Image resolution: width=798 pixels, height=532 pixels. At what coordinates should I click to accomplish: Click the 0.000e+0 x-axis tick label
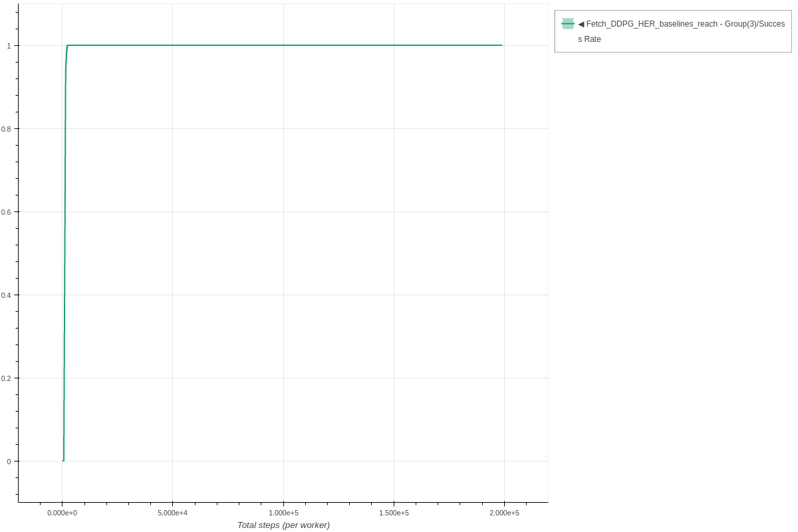62,513
